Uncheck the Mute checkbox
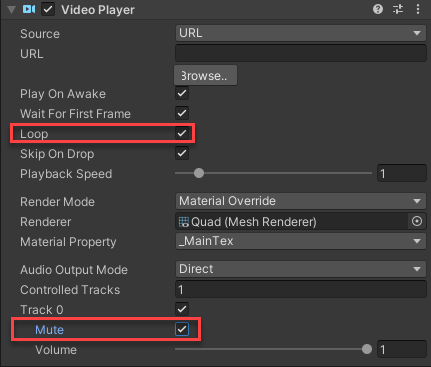The width and height of the screenshot is (431, 367). (x=182, y=329)
